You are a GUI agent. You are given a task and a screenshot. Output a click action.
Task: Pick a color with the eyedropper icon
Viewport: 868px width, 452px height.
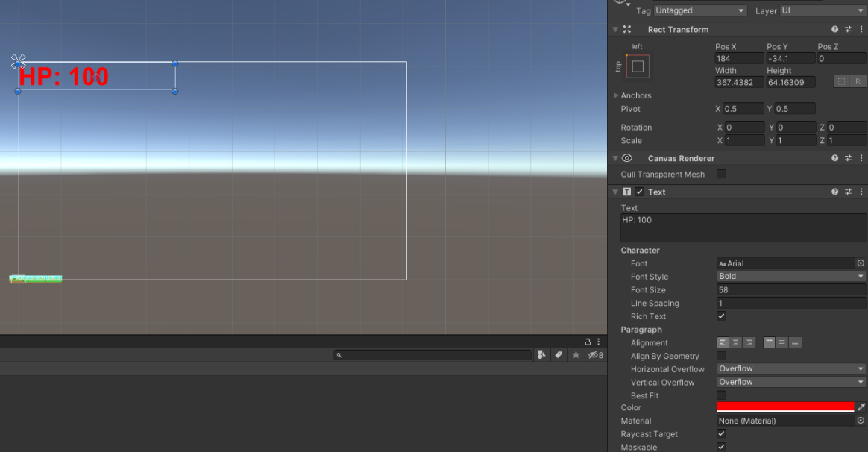tap(861, 407)
